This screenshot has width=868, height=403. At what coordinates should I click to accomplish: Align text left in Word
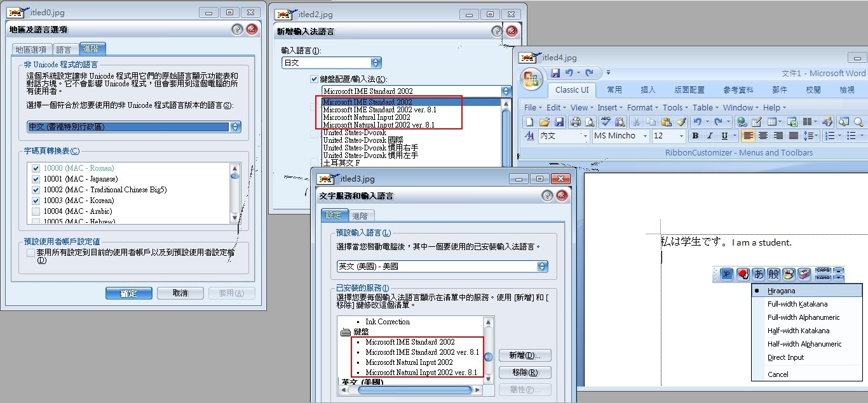748,136
